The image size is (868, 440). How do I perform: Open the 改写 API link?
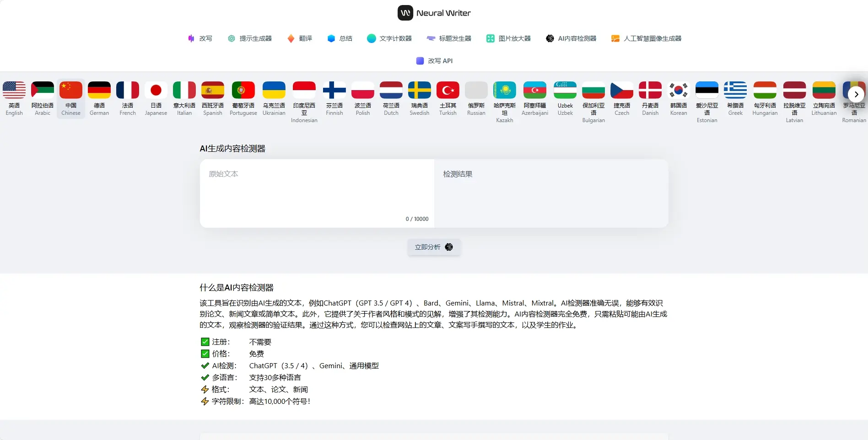(434, 61)
